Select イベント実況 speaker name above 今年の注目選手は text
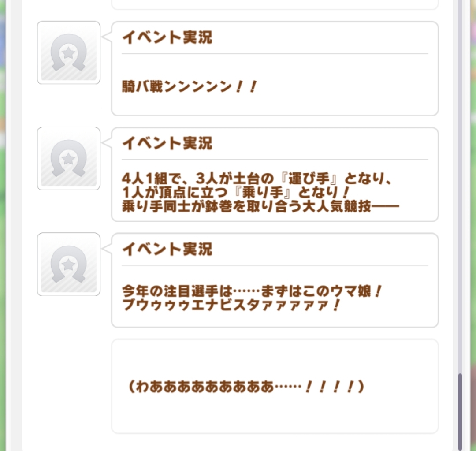Screen dimensions: 476x451 click(x=167, y=250)
